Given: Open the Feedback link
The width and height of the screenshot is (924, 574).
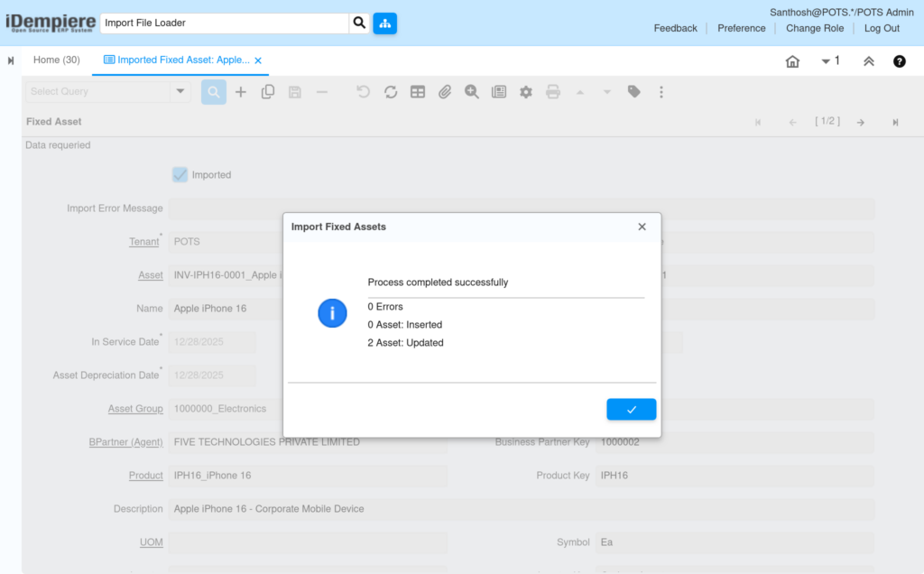Looking at the screenshot, I should [675, 28].
